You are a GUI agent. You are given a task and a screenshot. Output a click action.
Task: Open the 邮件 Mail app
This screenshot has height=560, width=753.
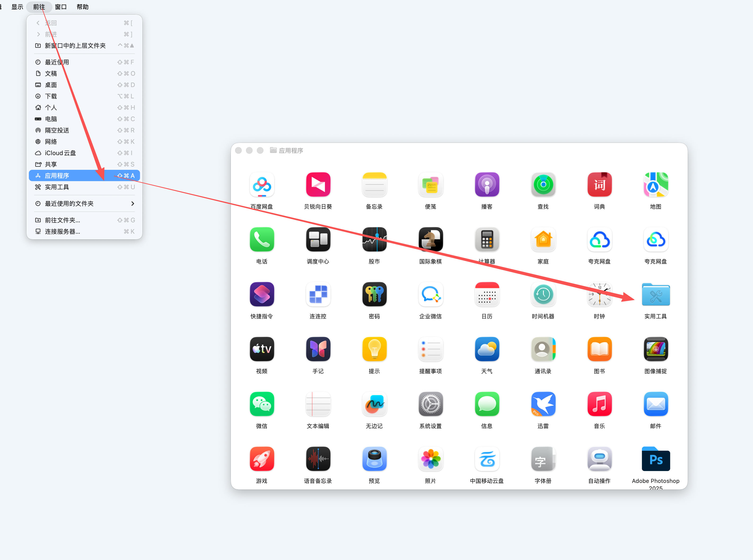tap(656, 404)
